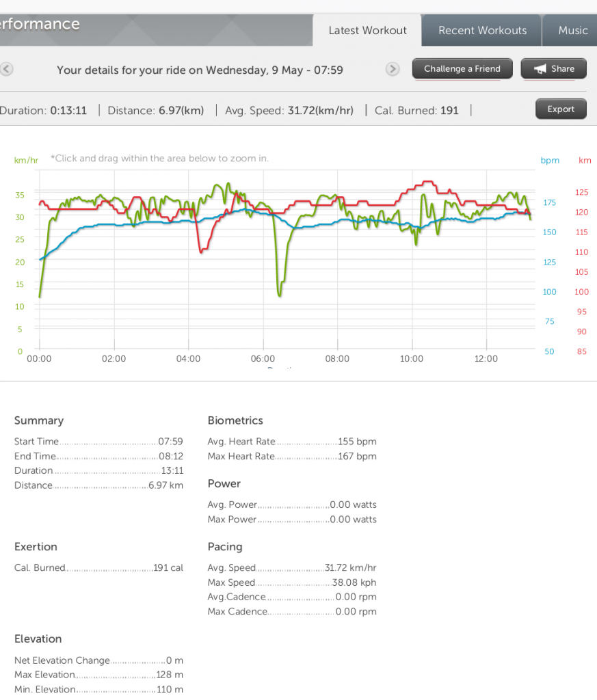The height and width of the screenshot is (700, 597).
Task: Open the Music tab
Action: click(572, 31)
